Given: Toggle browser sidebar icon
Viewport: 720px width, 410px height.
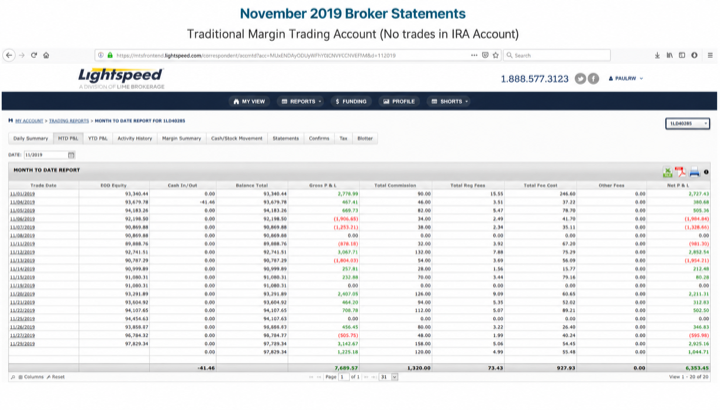Looking at the screenshot, I should pos(682,55).
